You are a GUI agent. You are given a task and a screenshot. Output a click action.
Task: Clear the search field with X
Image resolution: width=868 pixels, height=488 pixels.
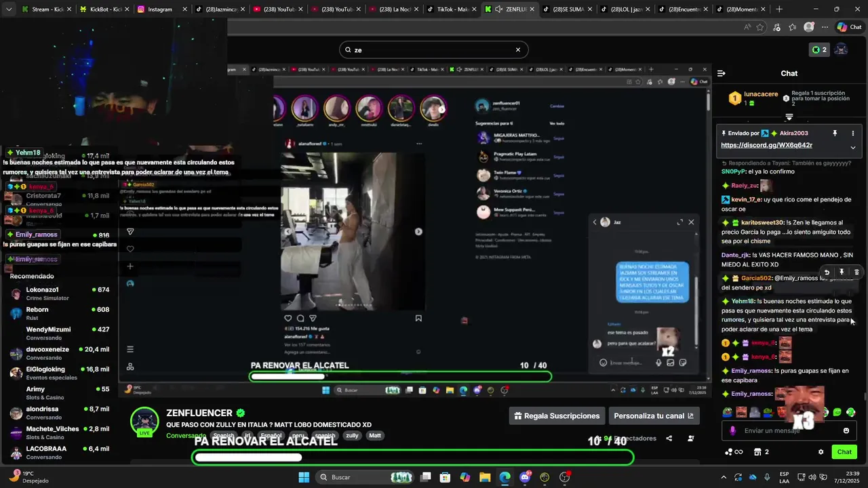pos(518,49)
